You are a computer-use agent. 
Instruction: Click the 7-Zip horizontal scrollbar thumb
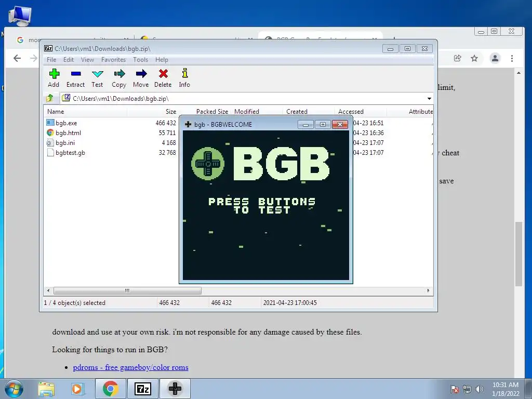[x=127, y=291]
